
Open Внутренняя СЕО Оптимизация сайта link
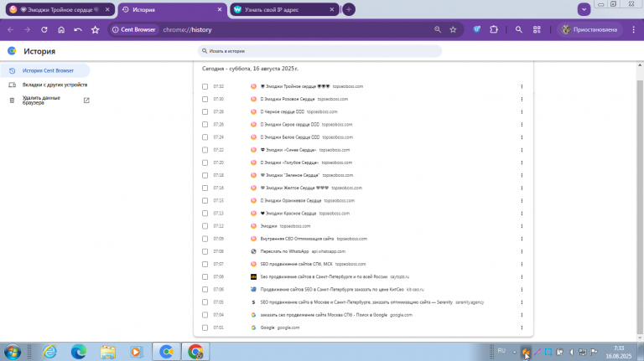(297, 239)
